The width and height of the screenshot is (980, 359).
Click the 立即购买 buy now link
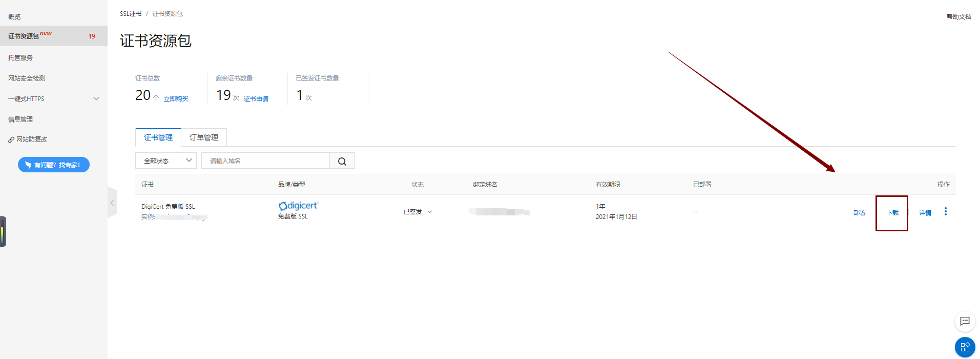(176, 99)
